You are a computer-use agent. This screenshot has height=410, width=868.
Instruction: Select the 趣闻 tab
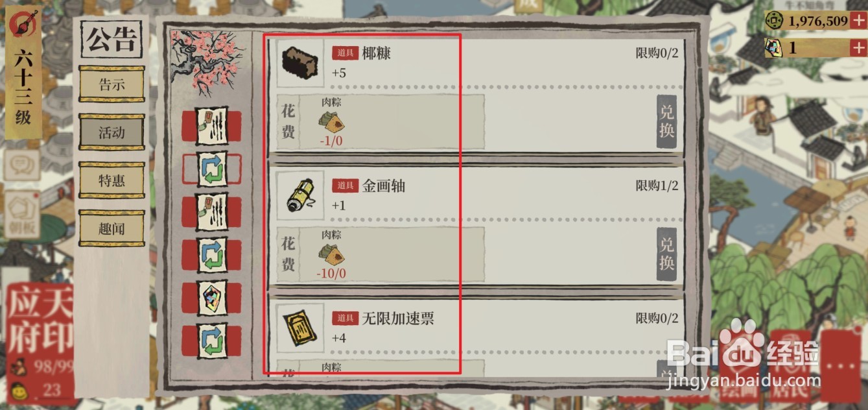click(x=111, y=228)
